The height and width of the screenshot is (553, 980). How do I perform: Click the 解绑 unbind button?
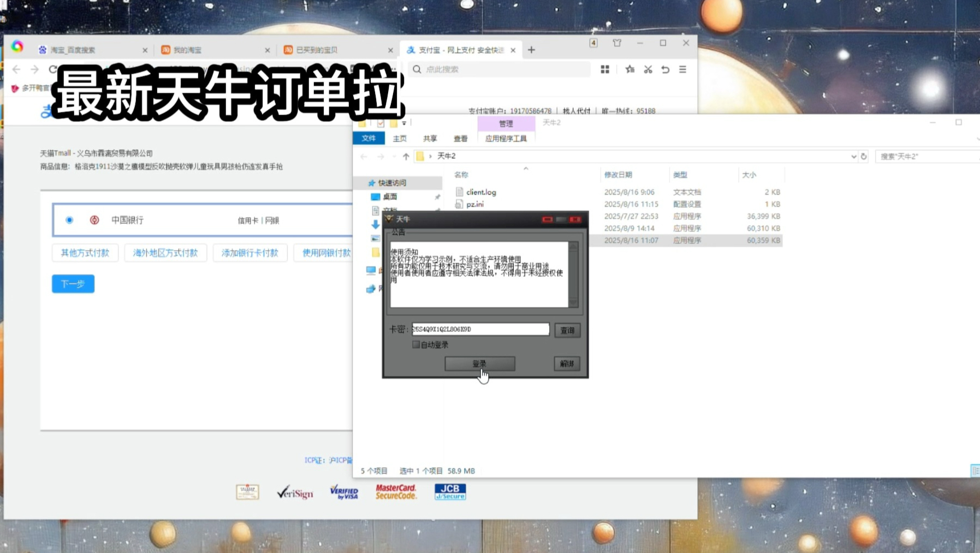[x=567, y=364]
